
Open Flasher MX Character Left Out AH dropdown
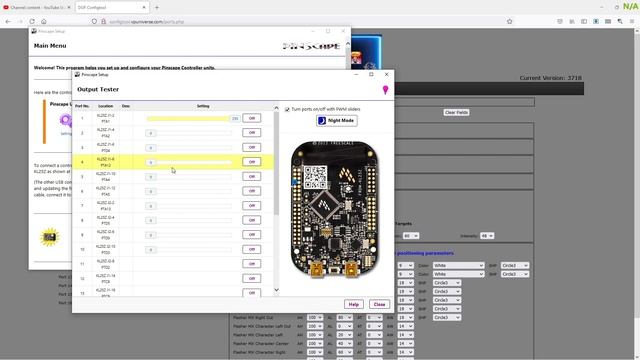(x=315, y=326)
